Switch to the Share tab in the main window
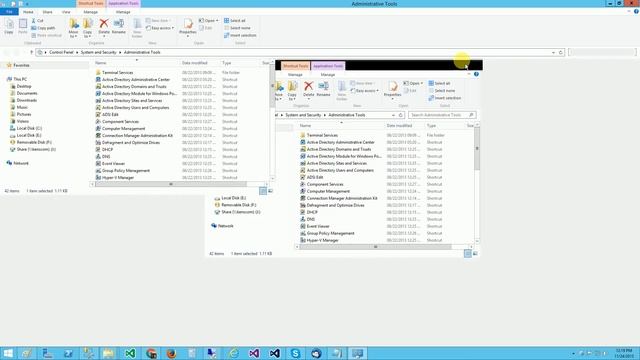Image resolution: width=640 pixels, height=360 pixels. pos(47,12)
